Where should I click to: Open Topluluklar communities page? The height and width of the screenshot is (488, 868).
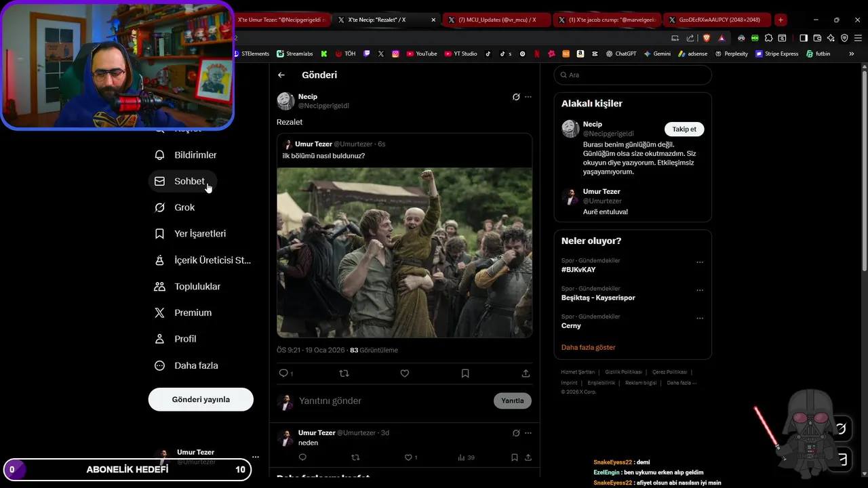click(189, 287)
